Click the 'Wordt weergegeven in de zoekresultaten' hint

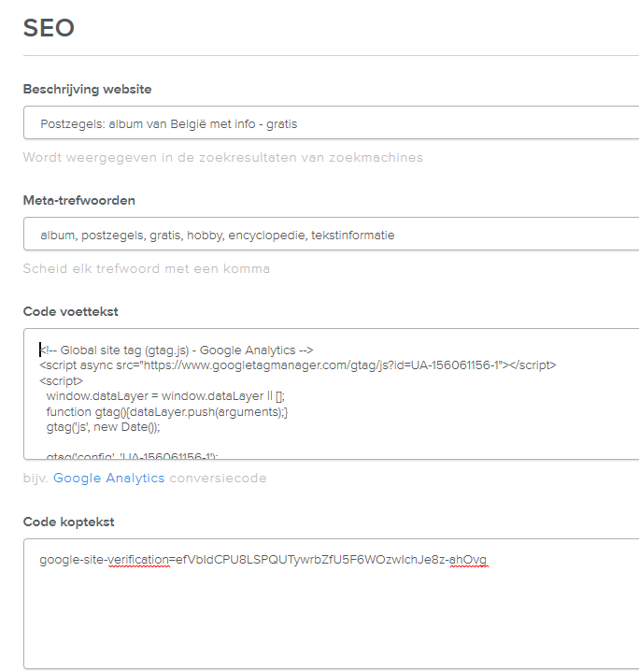click(x=222, y=158)
